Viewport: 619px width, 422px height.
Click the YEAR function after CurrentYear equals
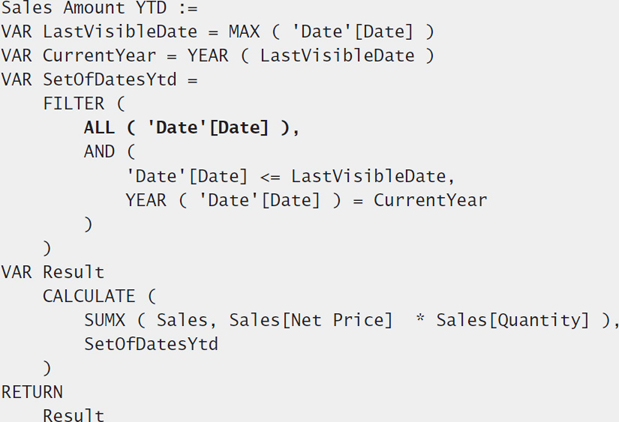point(208,56)
